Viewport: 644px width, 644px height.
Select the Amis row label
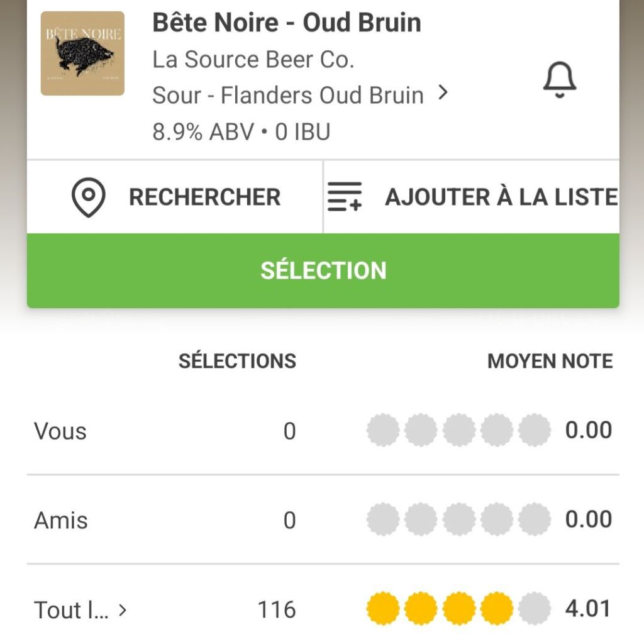click(61, 521)
